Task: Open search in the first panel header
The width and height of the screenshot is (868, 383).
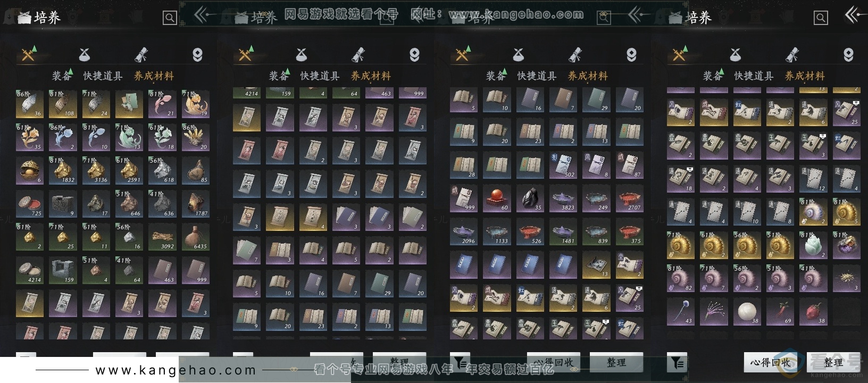Action: tap(170, 18)
